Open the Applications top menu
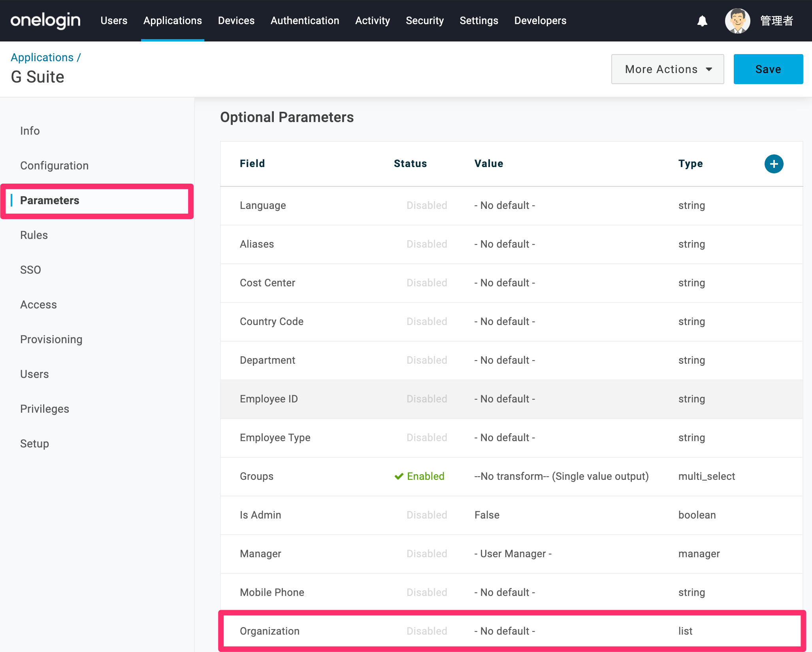This screenshot has width=812, height=652. 172,21
